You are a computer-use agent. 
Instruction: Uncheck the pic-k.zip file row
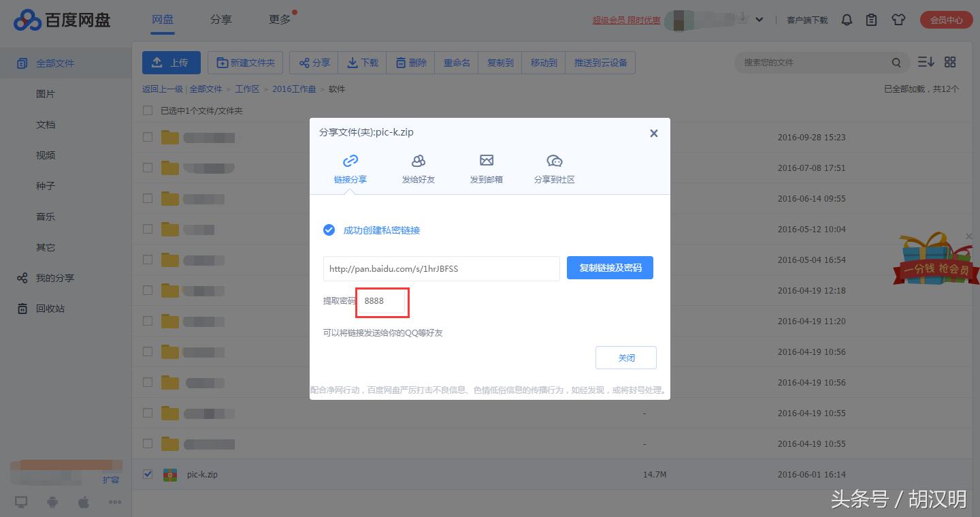point(147,474)
